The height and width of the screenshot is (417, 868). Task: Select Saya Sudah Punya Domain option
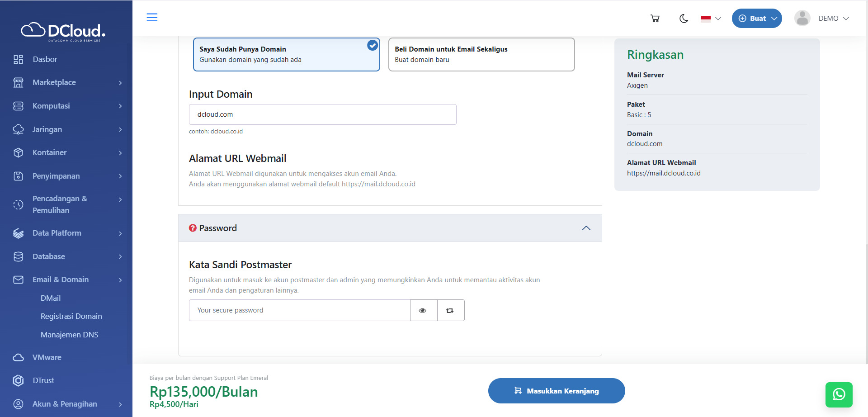pyautogui.click(x=286, y=55)
